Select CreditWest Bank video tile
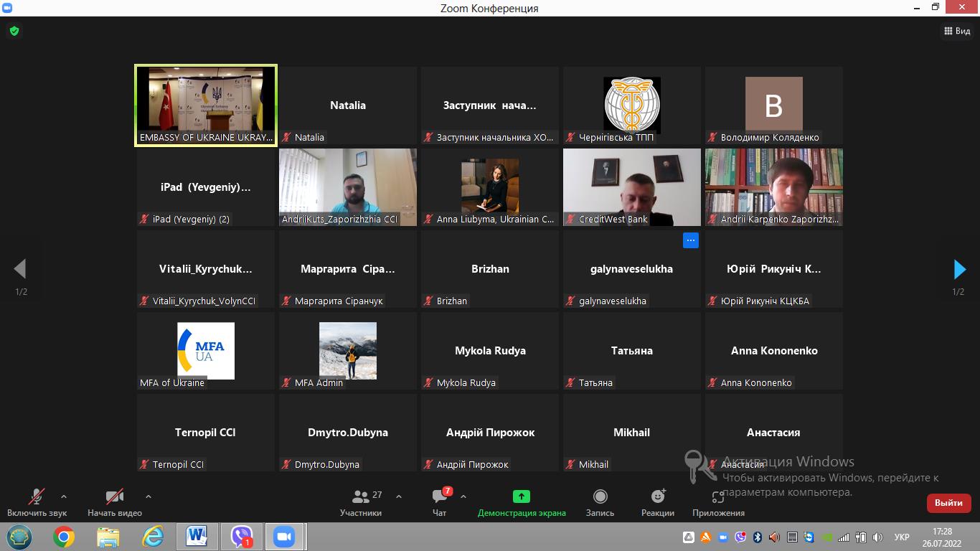The image size is (980, 551). tap(632, 187)
